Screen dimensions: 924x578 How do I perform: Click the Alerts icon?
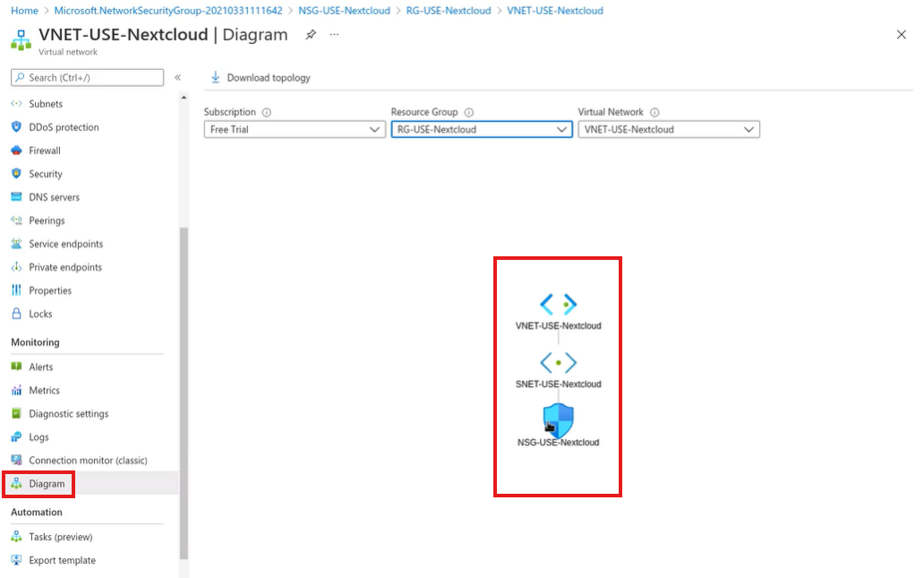pyautogui.click(x=16, y=367)
